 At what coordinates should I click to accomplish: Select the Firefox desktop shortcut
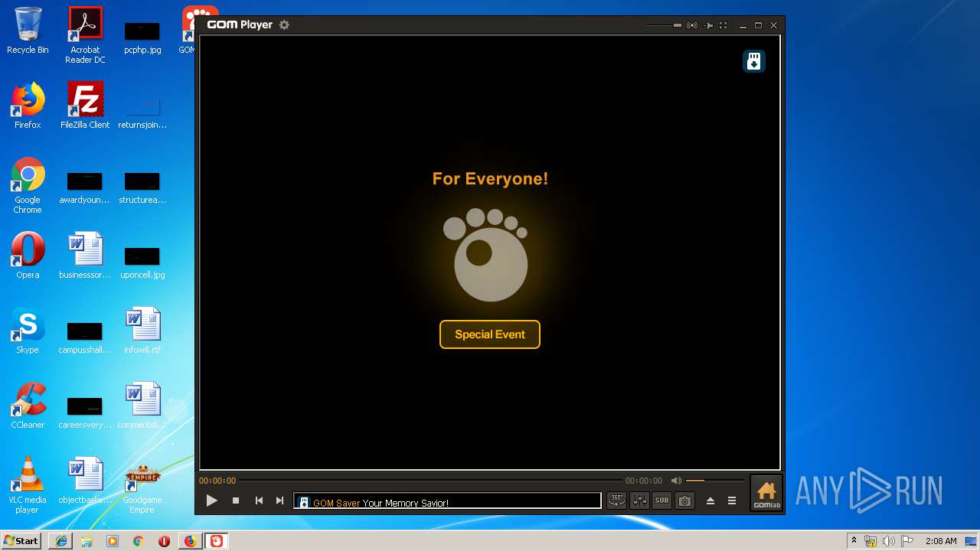28,106
